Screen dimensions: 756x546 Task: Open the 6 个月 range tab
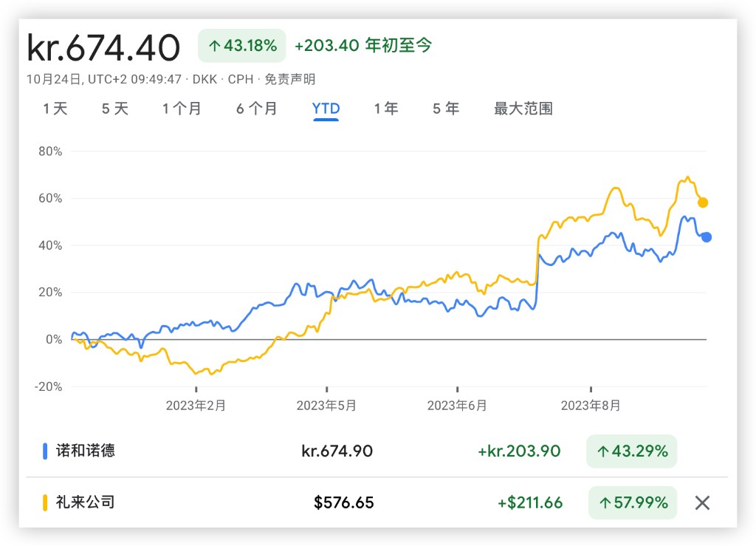(256, 109)
